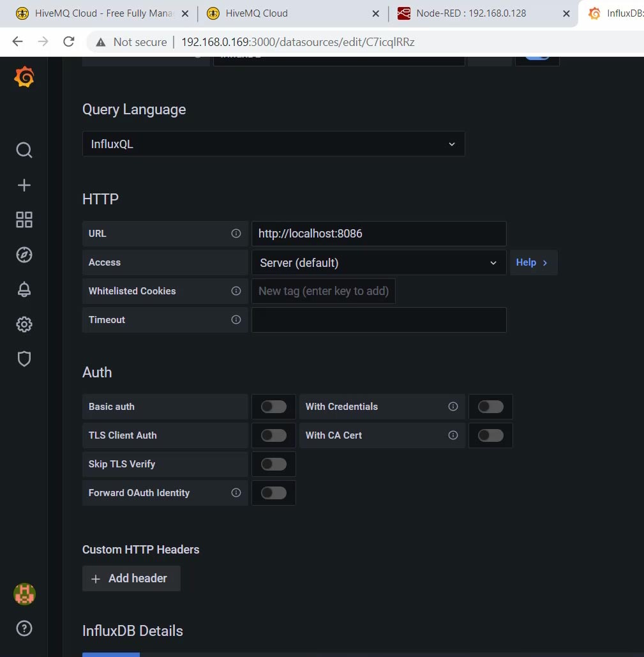Open the Search dashboards magnifier icon
The image size is (644, 657).
tap(24, 150)
